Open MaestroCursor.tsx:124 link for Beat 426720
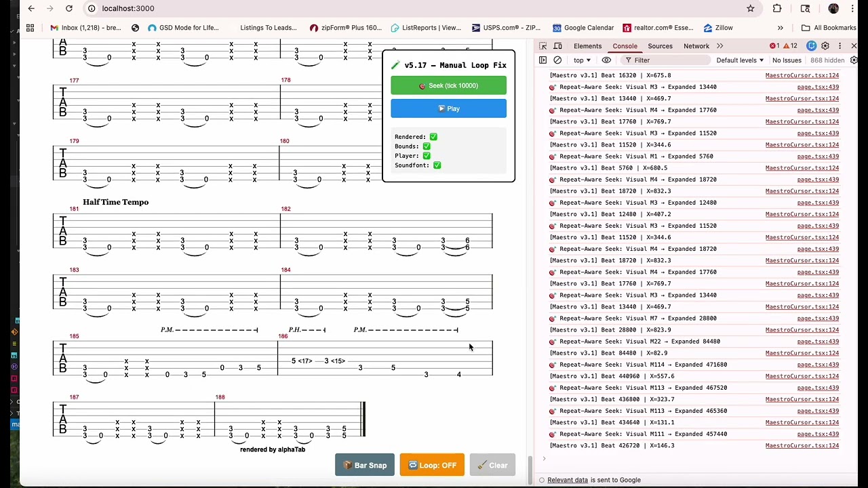 (802, 445)
